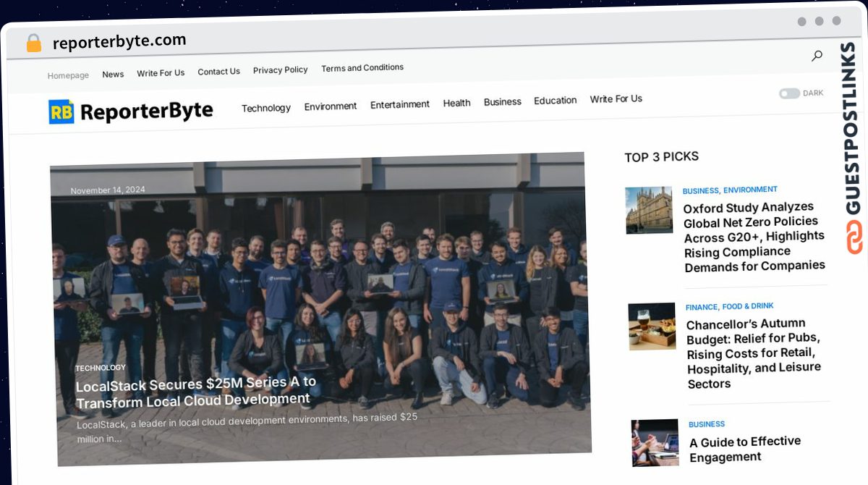
Task: Click the ENVIRONMENT tag above Oxford Study article
Action: tap(751, 190)
